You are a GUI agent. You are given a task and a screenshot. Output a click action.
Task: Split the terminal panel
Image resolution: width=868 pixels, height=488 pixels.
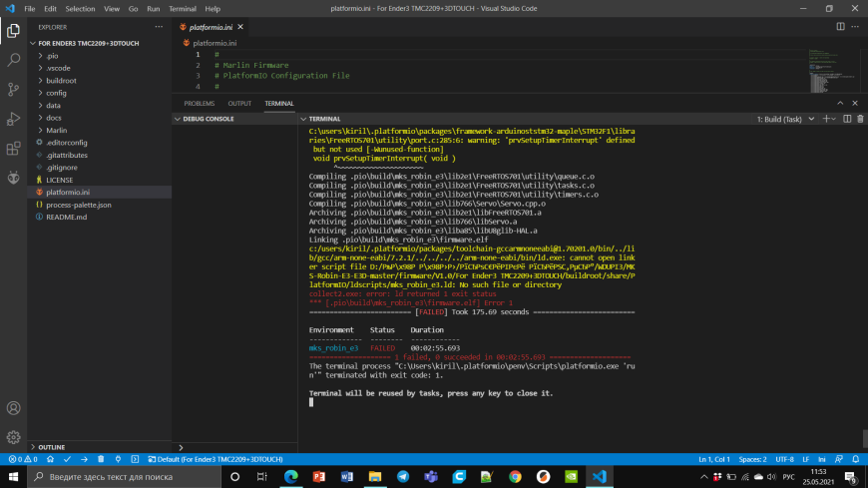point(847,119)
